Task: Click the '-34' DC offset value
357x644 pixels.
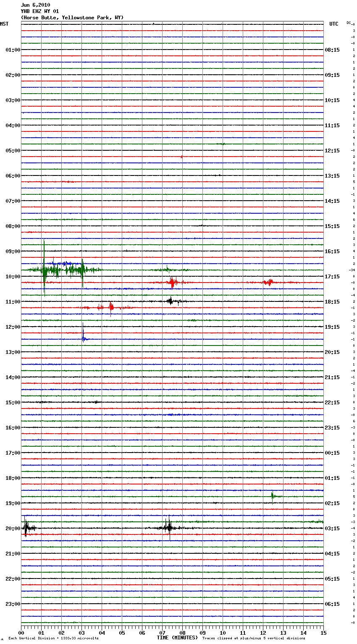Action: (352, 270)
